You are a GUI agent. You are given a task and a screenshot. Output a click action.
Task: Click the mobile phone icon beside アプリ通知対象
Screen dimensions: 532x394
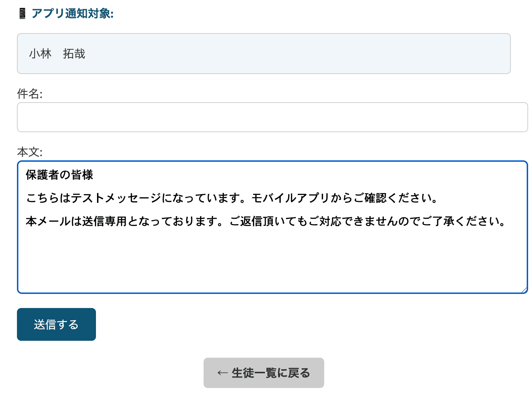23,13
